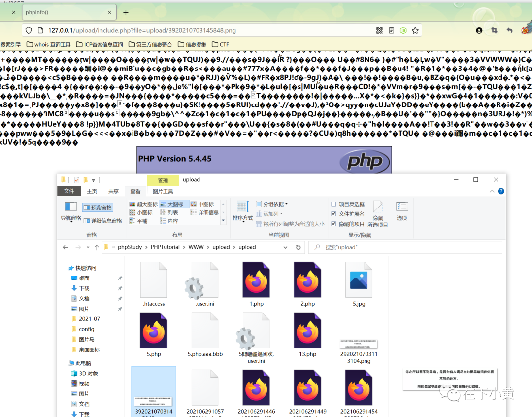The image size is (532, 417).
Task: Click 隐藏所选项目 button
Action: [378, 214]
